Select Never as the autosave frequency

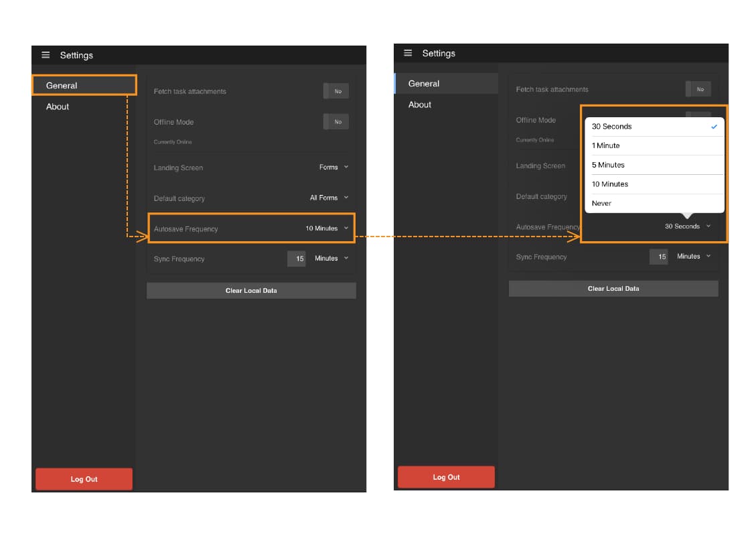click(x=601, y=203)
